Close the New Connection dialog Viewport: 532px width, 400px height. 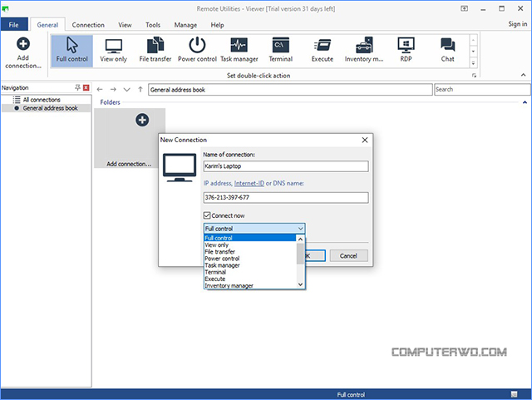click(x=365, y=140)
